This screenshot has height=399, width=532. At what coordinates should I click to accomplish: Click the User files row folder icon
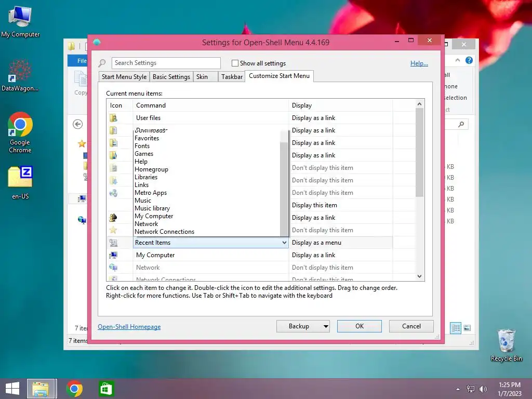click(x=113, y=118)
